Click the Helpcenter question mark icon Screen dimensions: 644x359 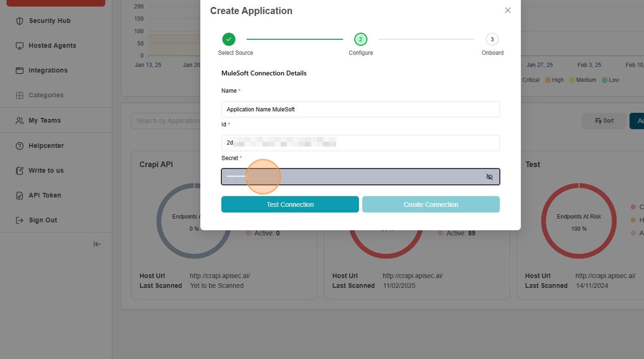tap(20, 146)
